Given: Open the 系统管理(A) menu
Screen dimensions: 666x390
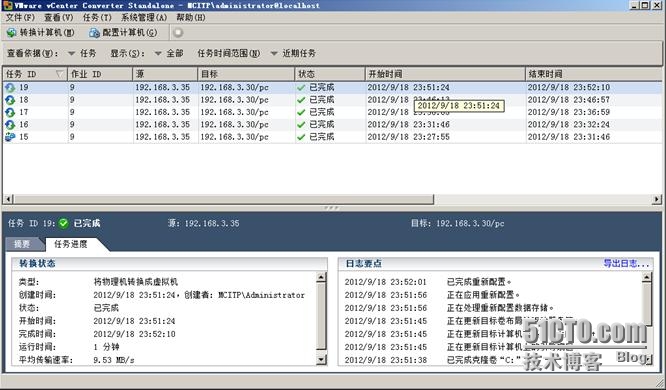Looking at the screenshot, I should [x=144, y=17].
